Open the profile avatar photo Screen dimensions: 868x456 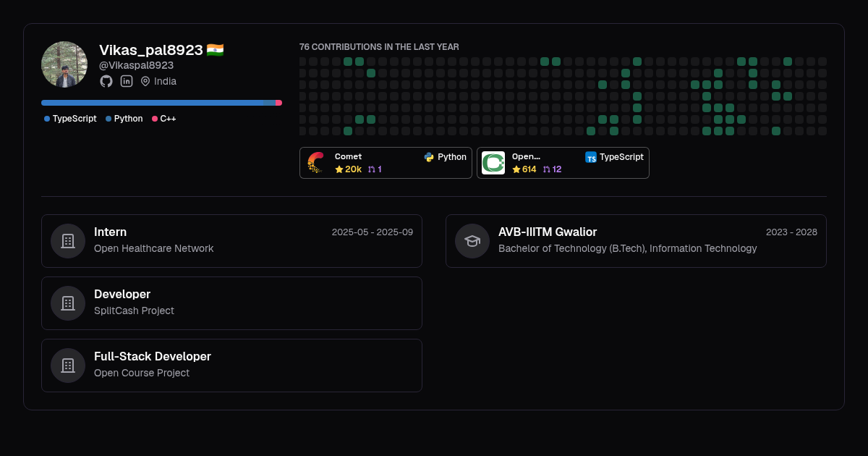point(64,64)
